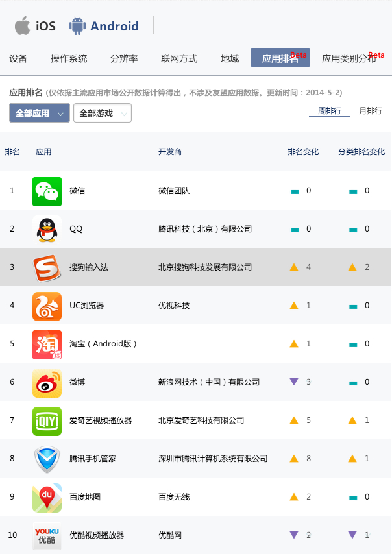
Task: Click the 开发商 column header
Action: (170, 152)
